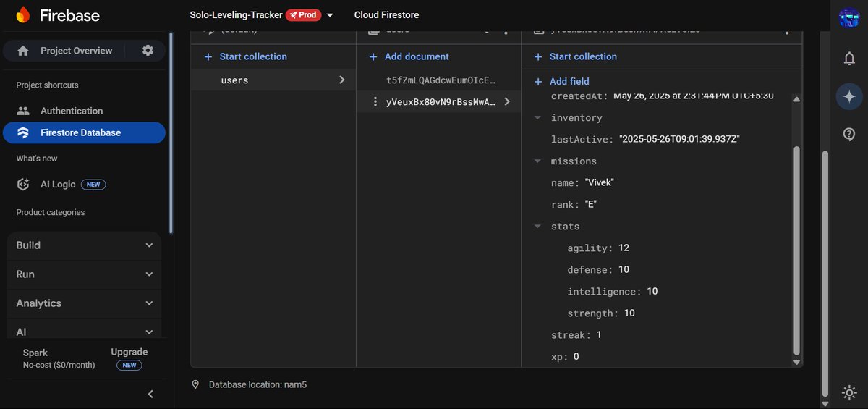Open Project Overview home icon

click(x=23, y=51)
